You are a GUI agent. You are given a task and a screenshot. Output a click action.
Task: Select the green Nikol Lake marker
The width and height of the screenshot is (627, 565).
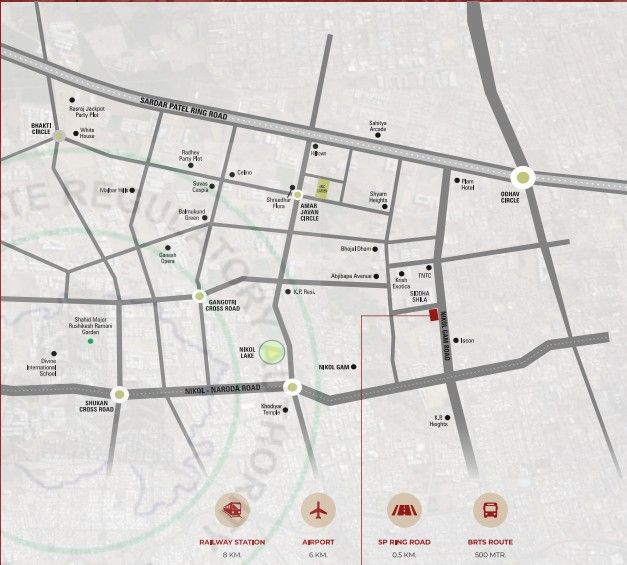pyautogui.click(x=274, y=353)
